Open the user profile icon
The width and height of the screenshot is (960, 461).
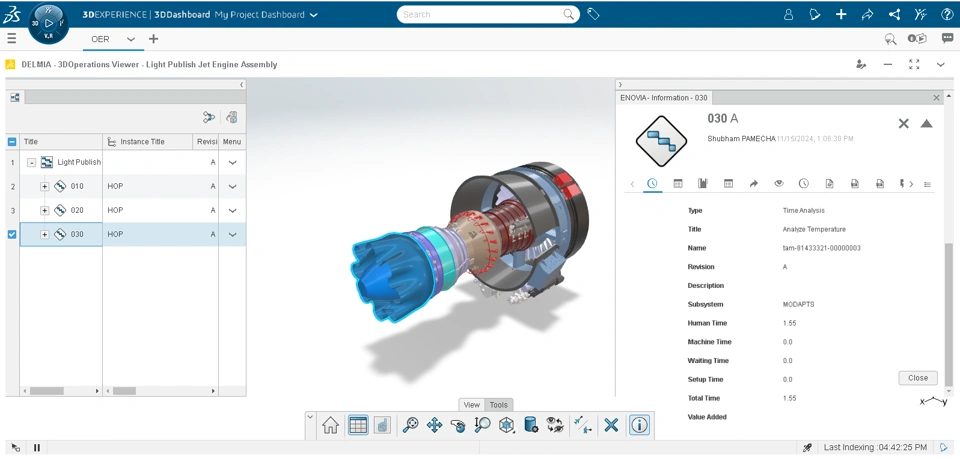[789, 15]
